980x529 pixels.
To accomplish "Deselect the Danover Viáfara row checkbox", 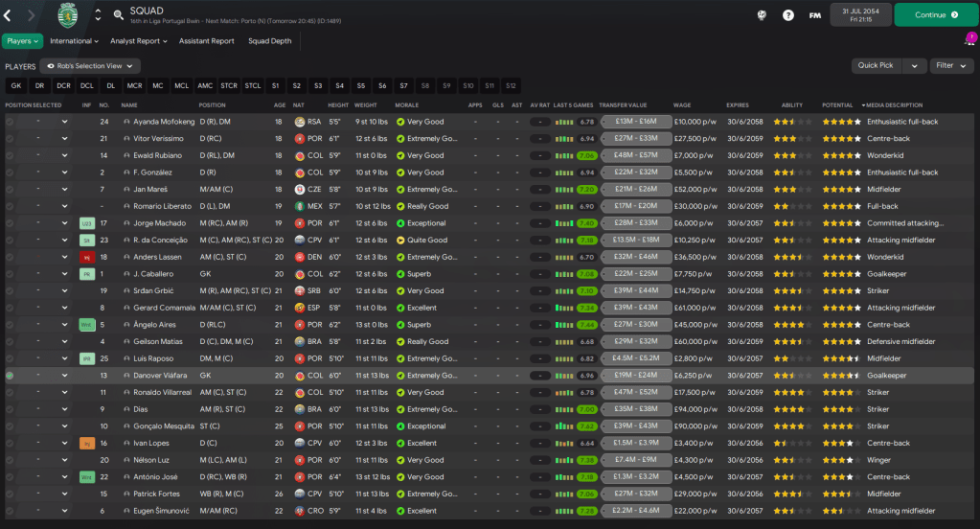I will (x=10, y=376).
